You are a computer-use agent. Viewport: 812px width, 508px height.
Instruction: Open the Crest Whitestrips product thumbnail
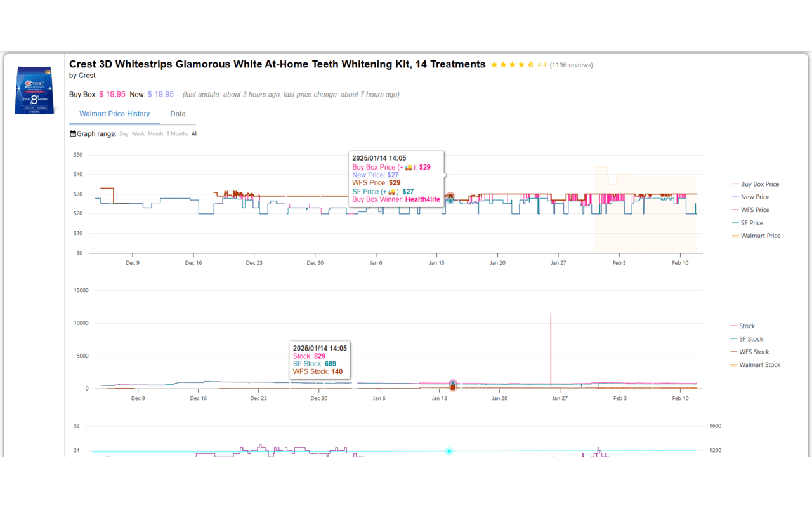point(36,90)
